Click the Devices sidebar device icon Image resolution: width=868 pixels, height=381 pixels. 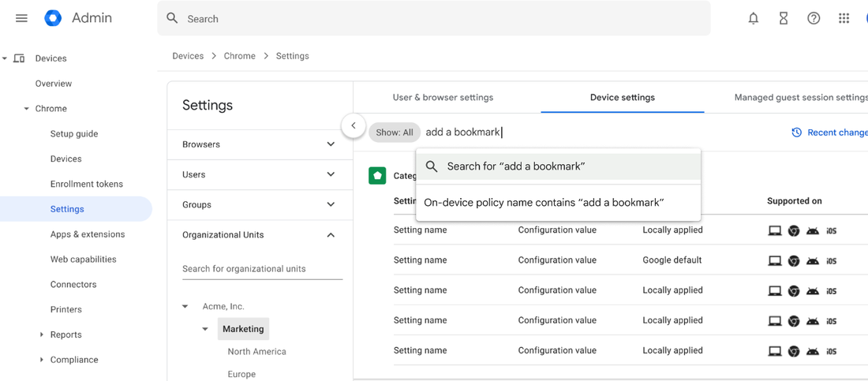click(x=19, y=58)
